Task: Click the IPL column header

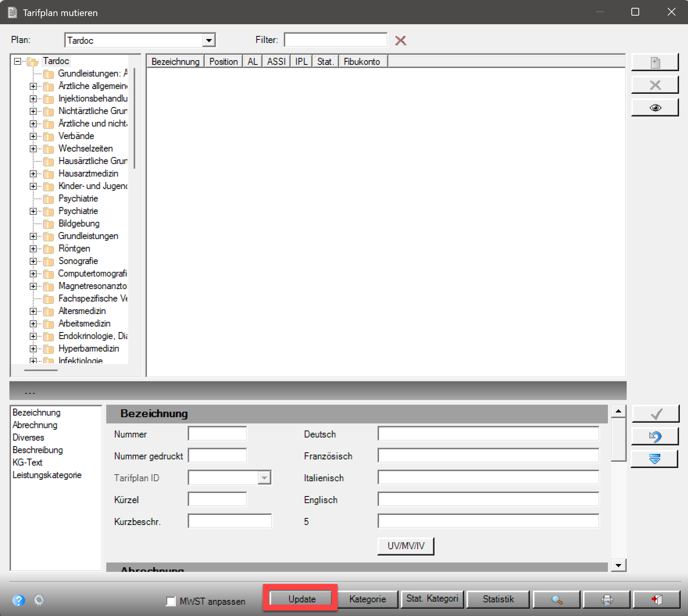Action: 301,62
